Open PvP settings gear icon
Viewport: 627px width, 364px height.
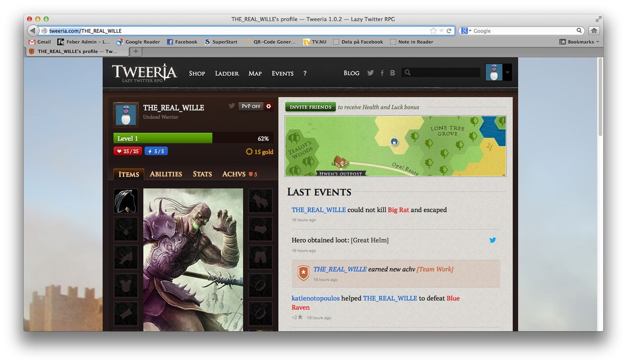pos(268,106)
